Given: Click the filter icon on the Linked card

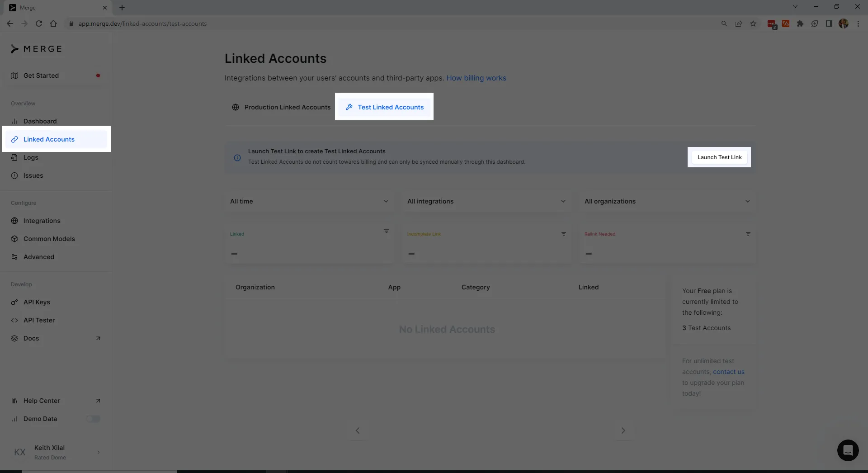Looking at the screenshot, I should [x=387, y=231].
